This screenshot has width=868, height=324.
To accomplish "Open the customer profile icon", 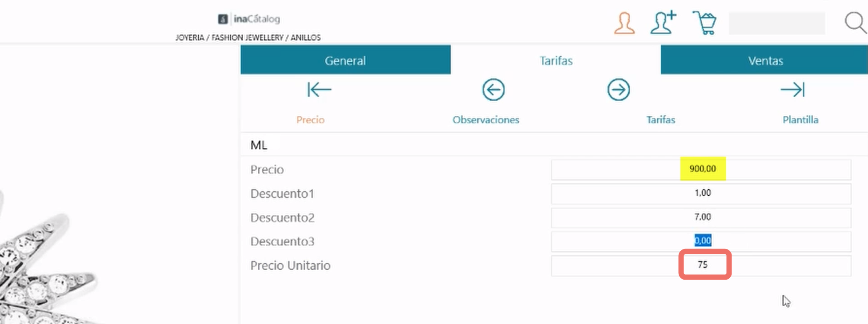I will [624, 23].
